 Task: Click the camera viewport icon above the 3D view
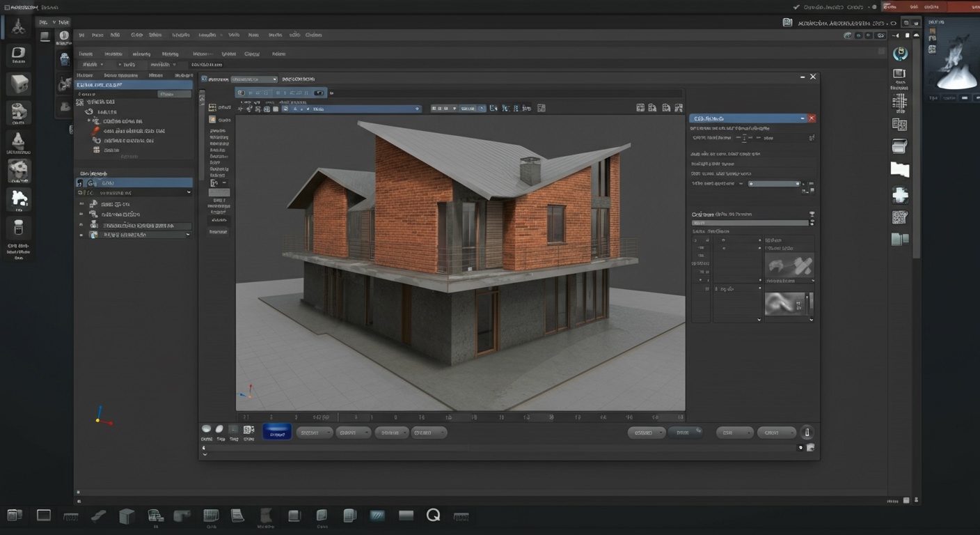click(652, 108)
